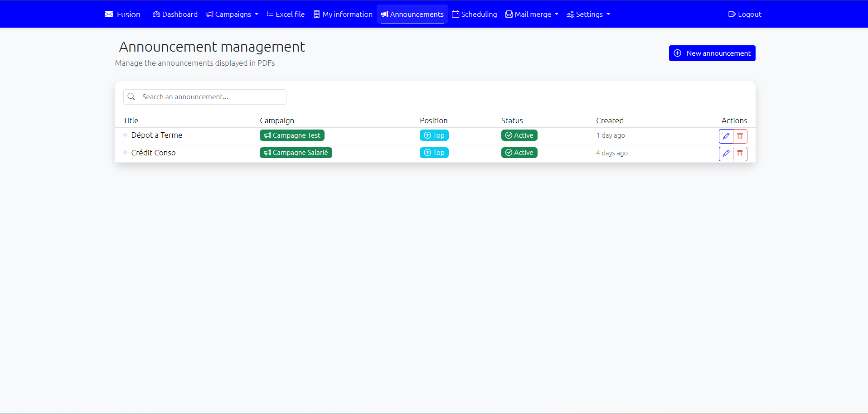Edit the Dépot a Terme announcement
The width and height of the screenshot is (868, 414).
coord(726,136)
